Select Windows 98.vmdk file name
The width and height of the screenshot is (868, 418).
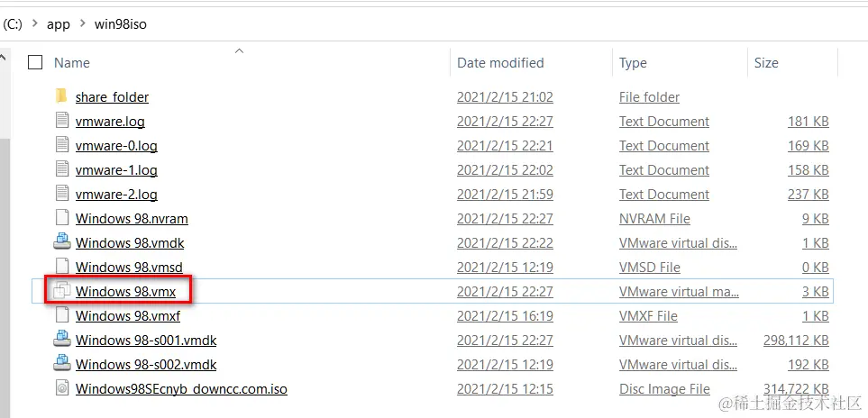click(x=130, y=242)
